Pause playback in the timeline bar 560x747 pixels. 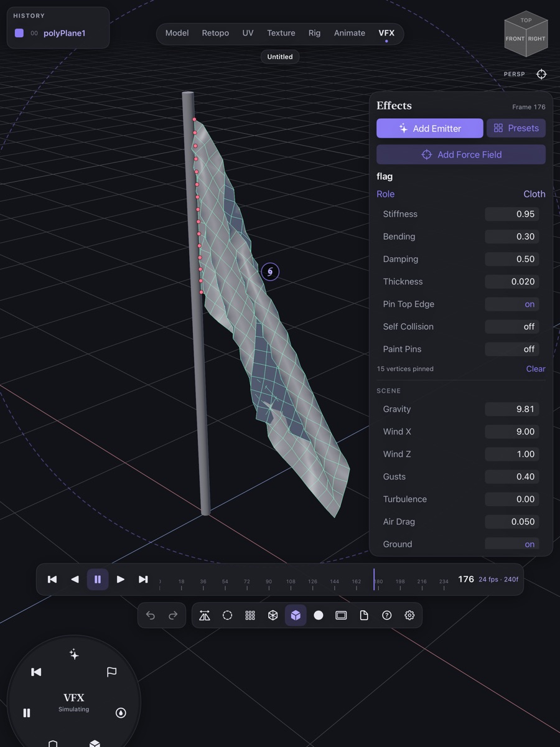98,580
